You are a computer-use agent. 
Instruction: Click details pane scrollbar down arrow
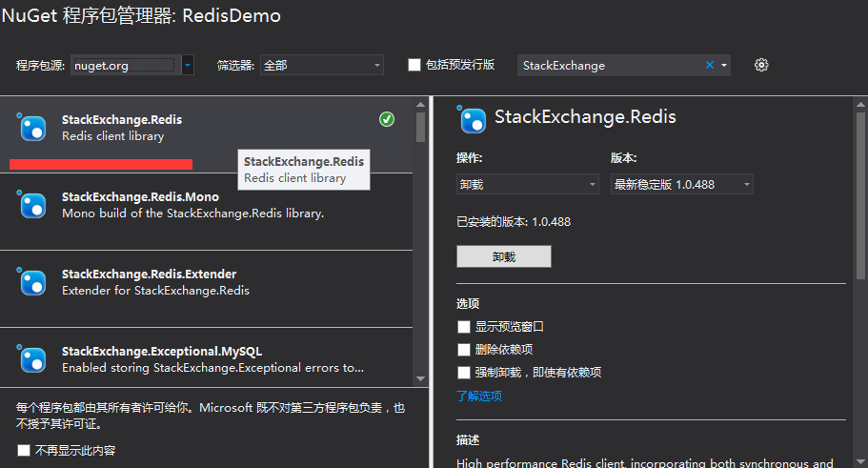(x=860, y=461)
